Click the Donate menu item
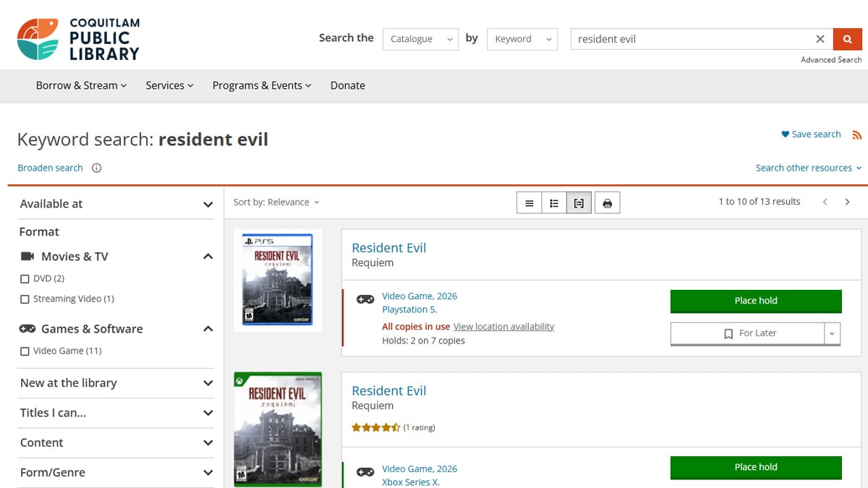The width and height of the screenshot is (868, 488). click(x=348, y=85)
